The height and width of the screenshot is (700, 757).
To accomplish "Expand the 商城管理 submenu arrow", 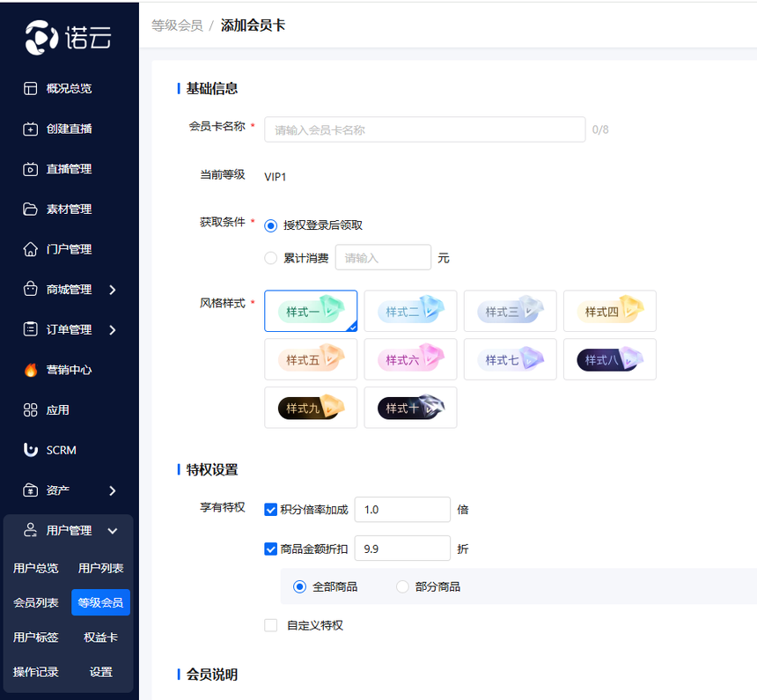I will (x=113, y=290).
